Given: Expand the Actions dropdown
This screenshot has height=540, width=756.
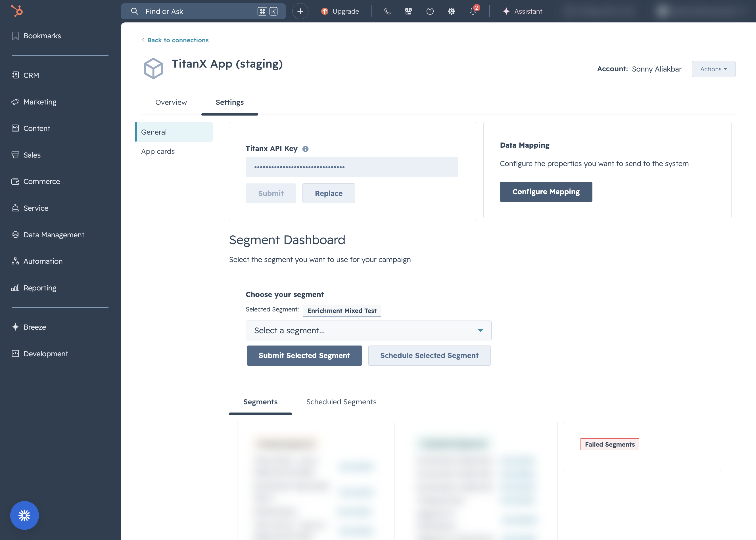Looking at the screenshot, I should click(713, 69).
